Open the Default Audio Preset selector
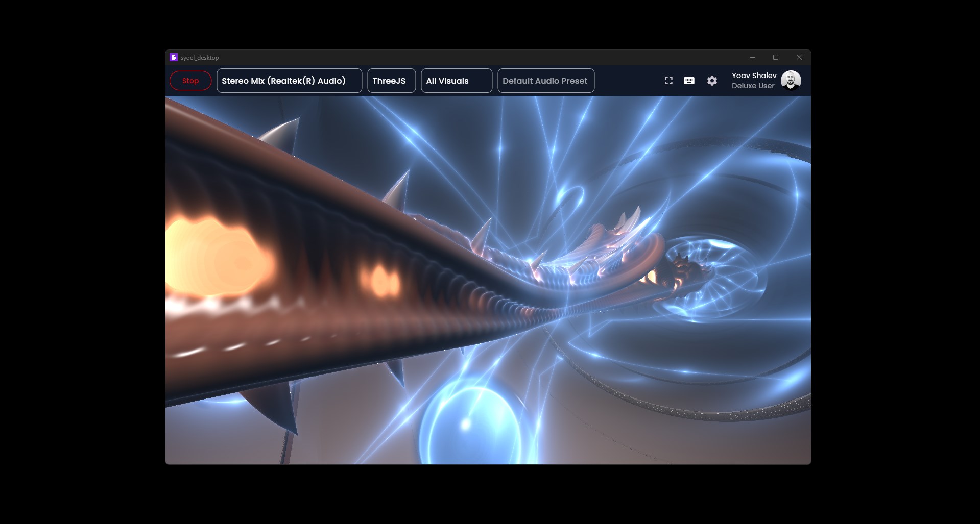 545,80
